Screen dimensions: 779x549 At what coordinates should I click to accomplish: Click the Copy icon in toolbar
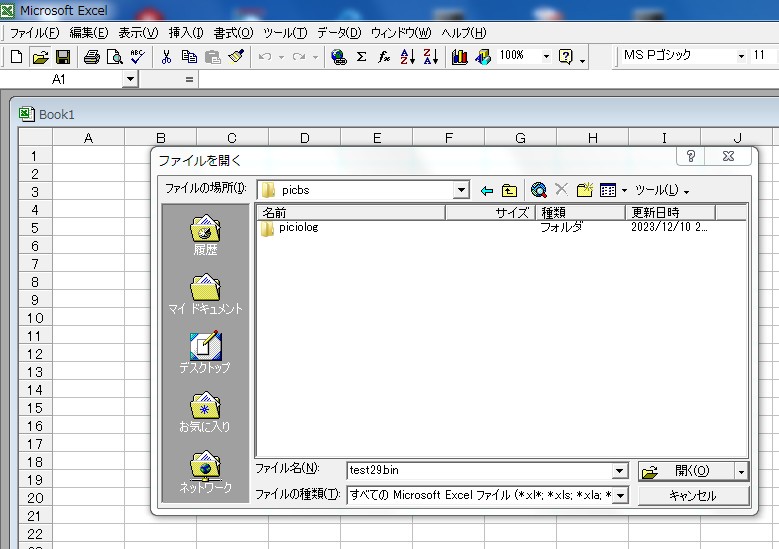pos(189,57)
